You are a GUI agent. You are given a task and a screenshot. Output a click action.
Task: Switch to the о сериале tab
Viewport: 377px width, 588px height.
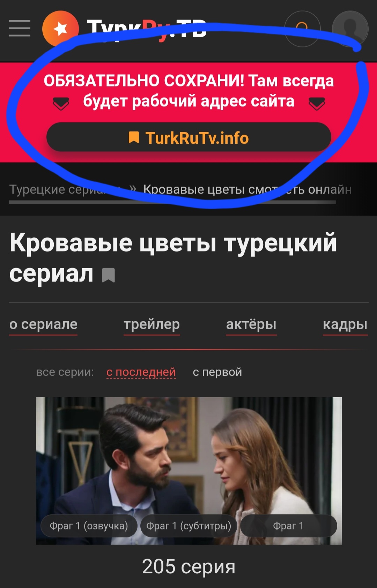[x=43, y=325]
